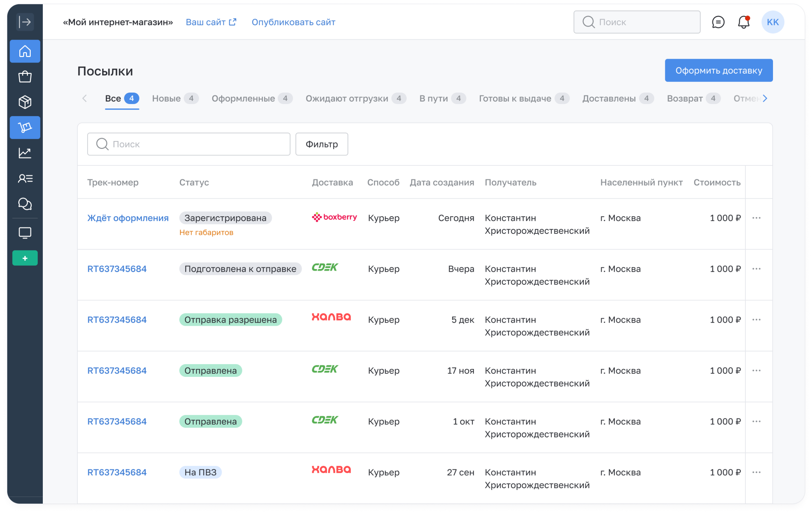Open the customers list icon
This screenshot has width=812, height=514.
(25, 179)
